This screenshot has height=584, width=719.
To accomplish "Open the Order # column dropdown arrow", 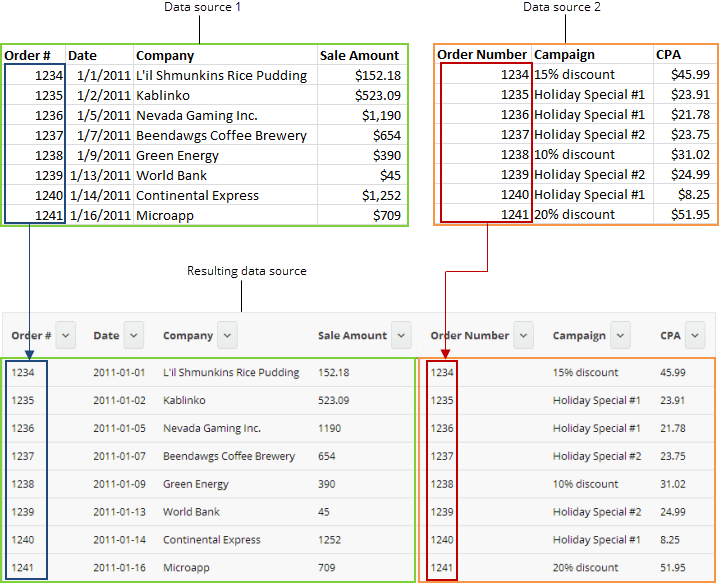I will pos(66,335).
